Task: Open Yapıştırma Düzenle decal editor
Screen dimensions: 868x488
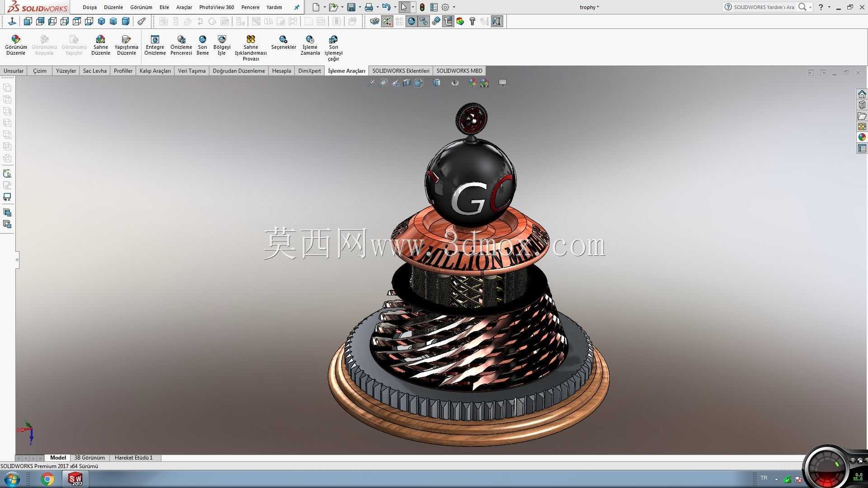Action: pos(126,45)
